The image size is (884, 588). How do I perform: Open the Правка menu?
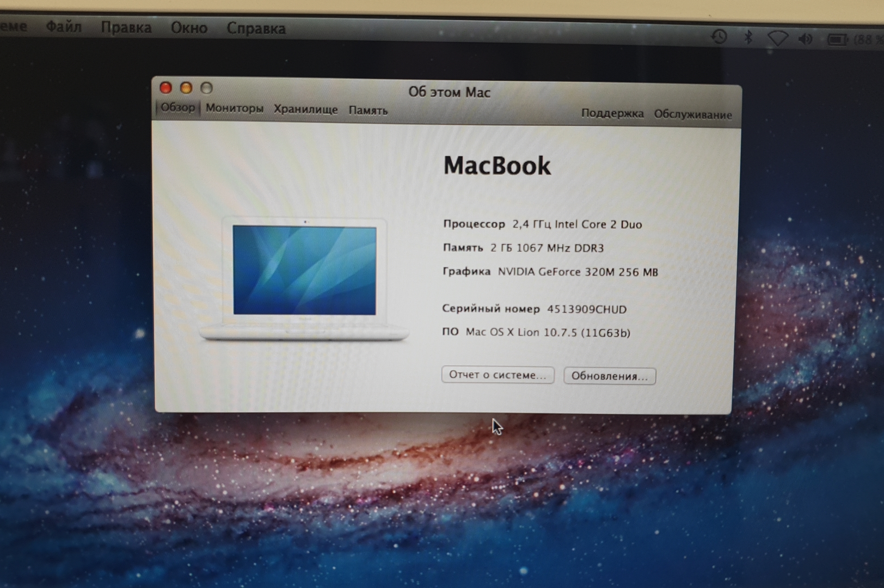tap(126, 27)
